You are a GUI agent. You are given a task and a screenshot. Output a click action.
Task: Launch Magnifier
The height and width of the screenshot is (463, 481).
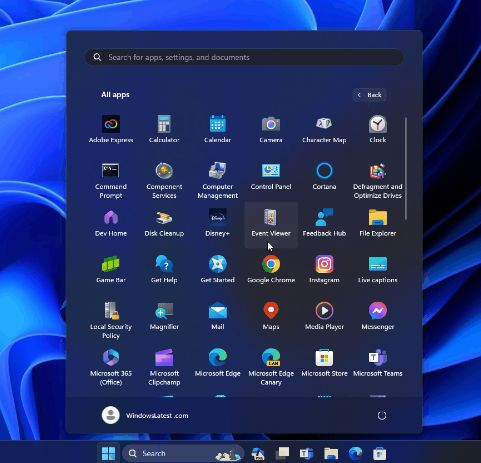click(164, 317)
